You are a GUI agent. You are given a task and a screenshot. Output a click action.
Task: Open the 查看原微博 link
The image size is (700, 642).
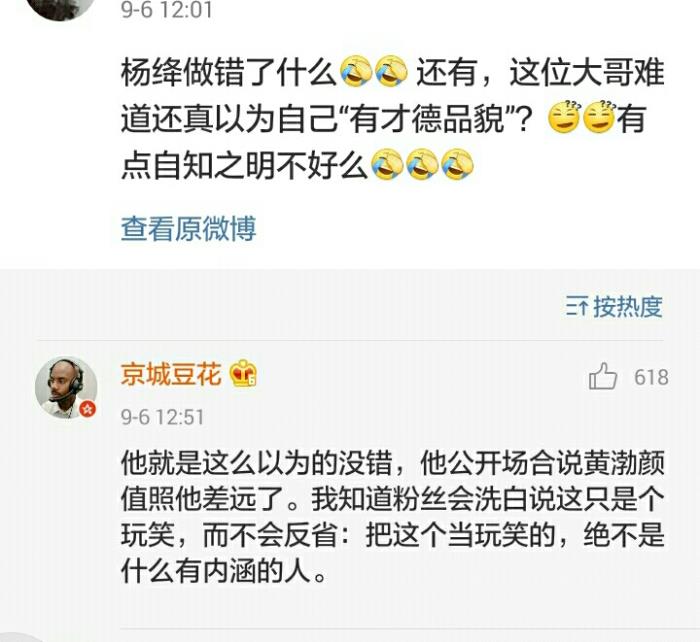click(x=188, y=228)
